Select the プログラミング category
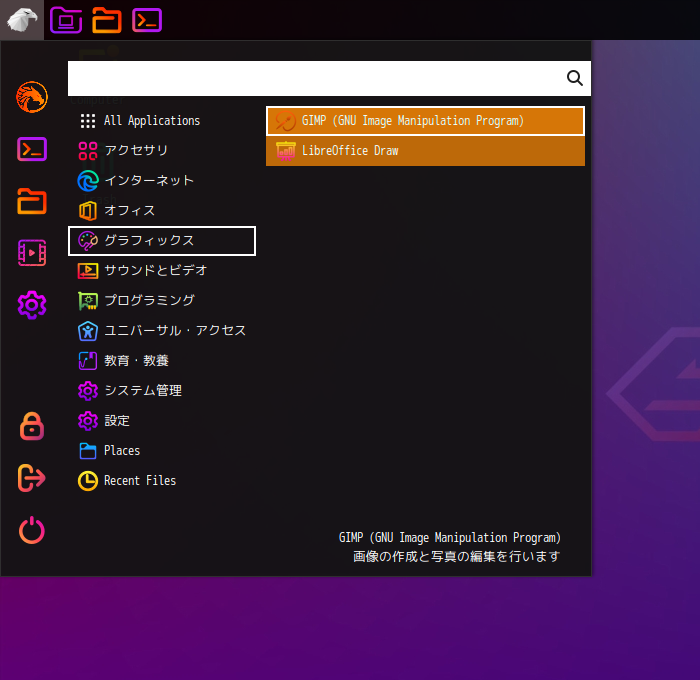The image size is (700, 680). click(162, 300)
